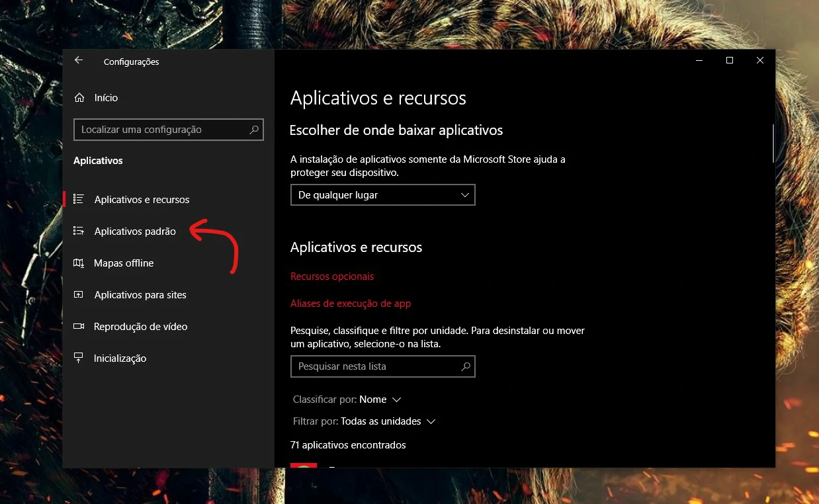The image size is (819, 504).
Task: Focus the Localizar uma configuração search field
Action: coord(169,130)
